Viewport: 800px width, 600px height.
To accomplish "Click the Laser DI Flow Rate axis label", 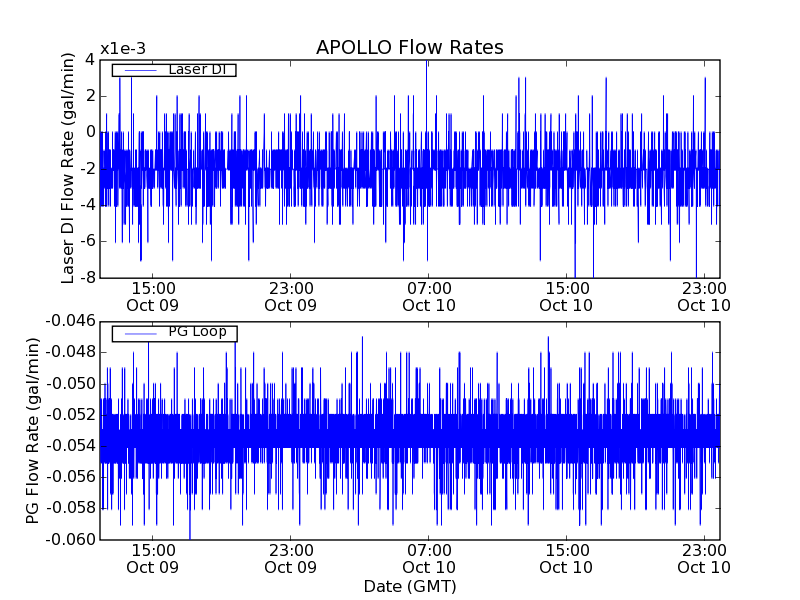I will [x=68, y=168].
